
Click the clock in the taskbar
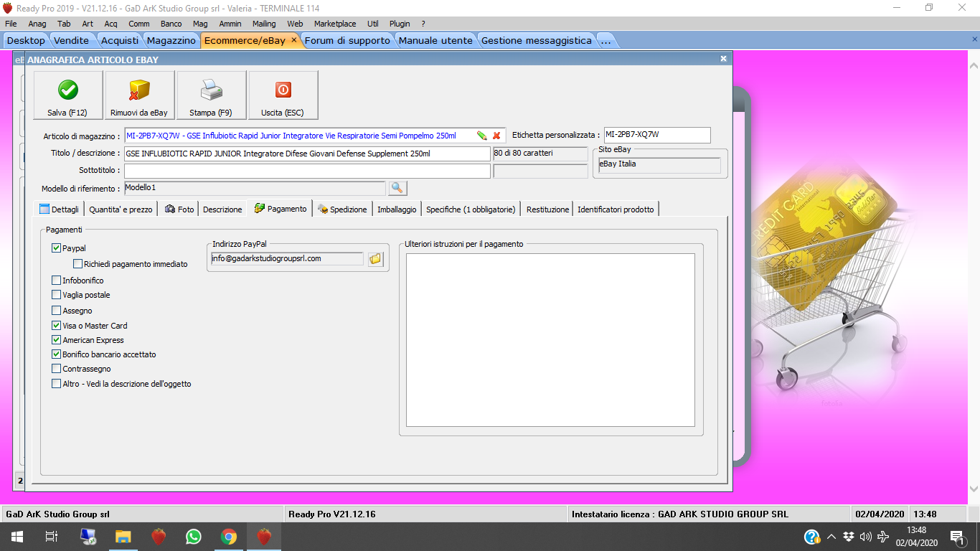tap(916, 537)
